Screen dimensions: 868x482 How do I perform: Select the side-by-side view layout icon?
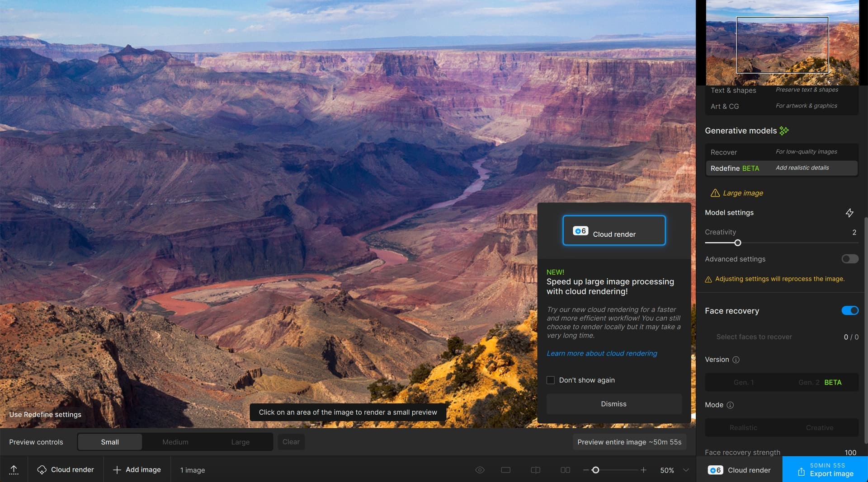565,470
